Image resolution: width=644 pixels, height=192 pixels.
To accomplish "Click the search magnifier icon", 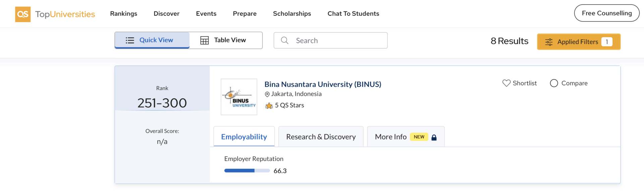I will coord(285,40).
